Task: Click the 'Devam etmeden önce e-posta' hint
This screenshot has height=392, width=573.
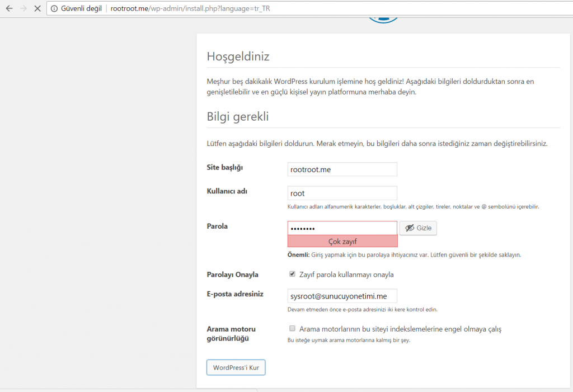Action: point(363,309)
